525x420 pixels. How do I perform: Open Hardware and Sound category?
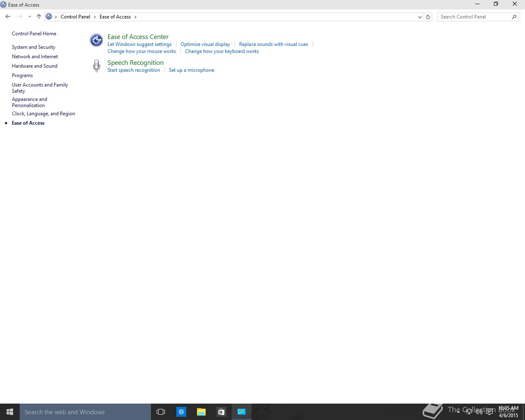pos(34,66)
